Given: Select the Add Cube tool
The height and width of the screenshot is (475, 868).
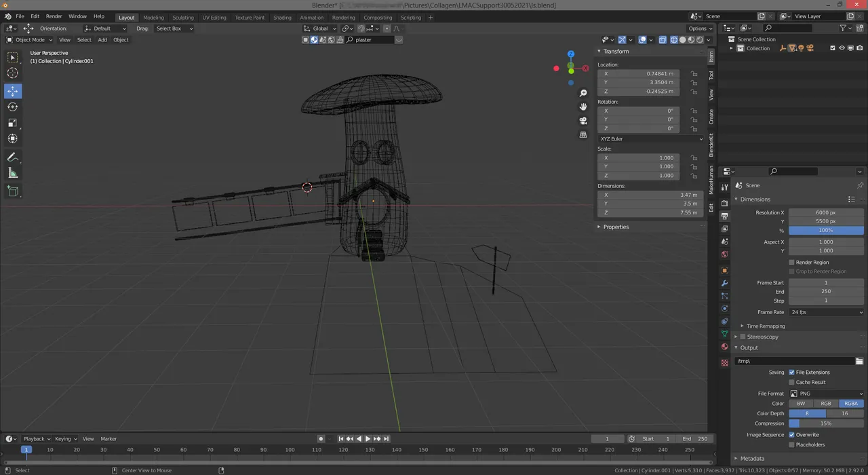Looking at the screenshot, I should (x=13, y=191).
